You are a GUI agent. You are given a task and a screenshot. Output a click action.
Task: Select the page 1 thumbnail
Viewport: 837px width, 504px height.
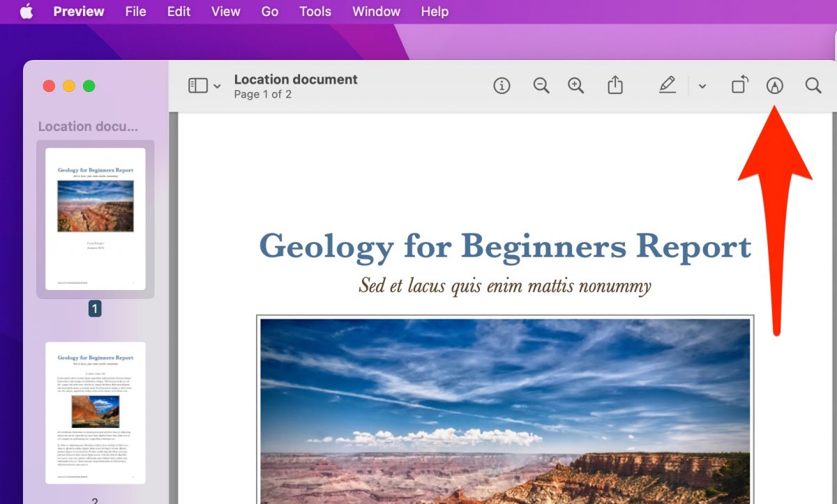(x=96, y=219)
